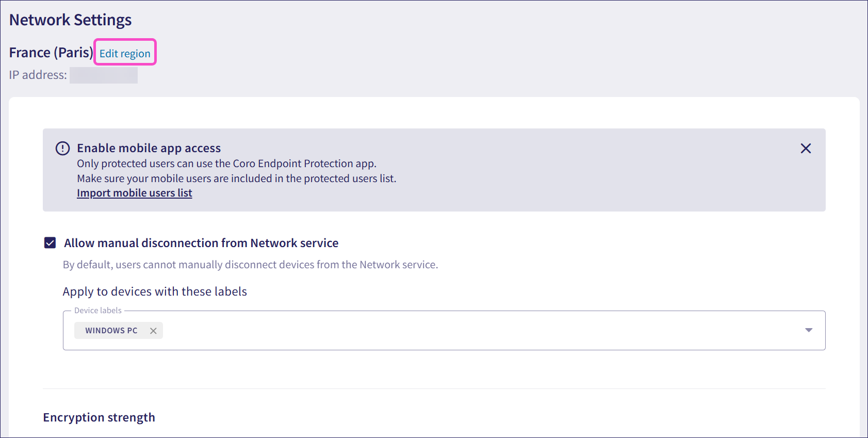Click the Enable mobile app access title
This screenshot has height=438, width=868.
point(149,149)
